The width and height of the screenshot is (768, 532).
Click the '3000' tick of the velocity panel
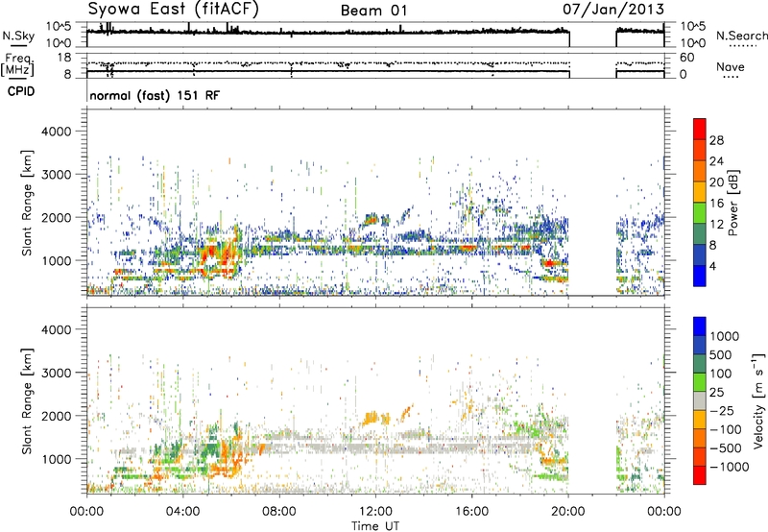tap(58, 373)
